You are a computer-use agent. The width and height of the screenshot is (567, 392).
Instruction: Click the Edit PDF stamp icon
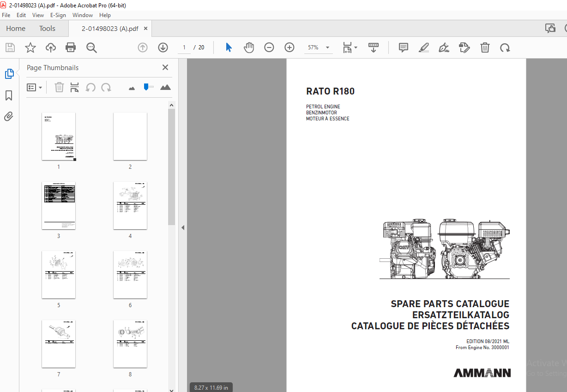click(x=464, y=48)
